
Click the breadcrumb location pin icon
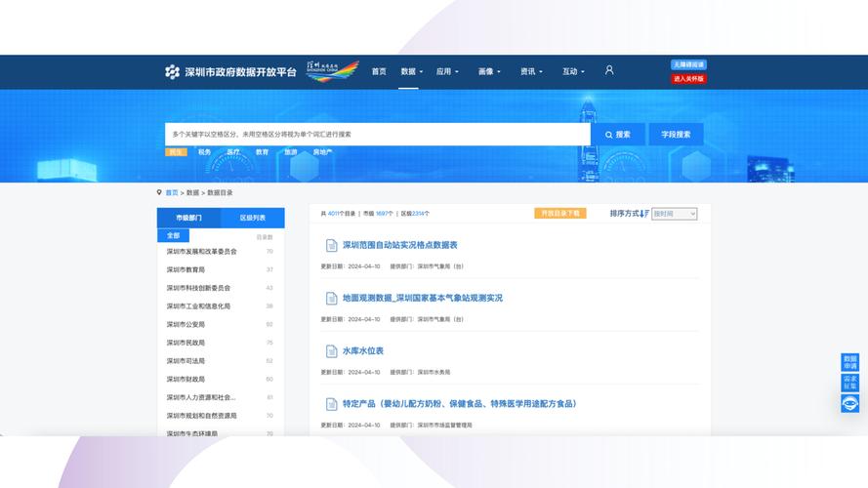click(159, 192)
